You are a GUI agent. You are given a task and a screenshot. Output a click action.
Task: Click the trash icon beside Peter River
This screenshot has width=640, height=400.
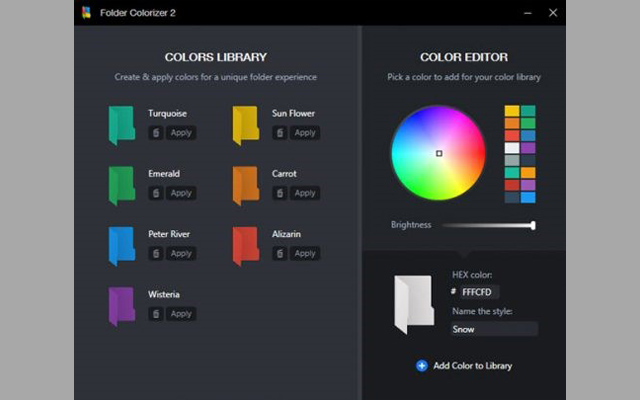[156, 253]
